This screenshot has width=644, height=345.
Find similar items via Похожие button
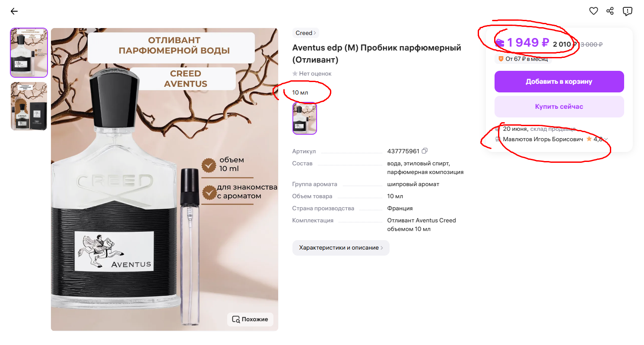tap(250, 320)
